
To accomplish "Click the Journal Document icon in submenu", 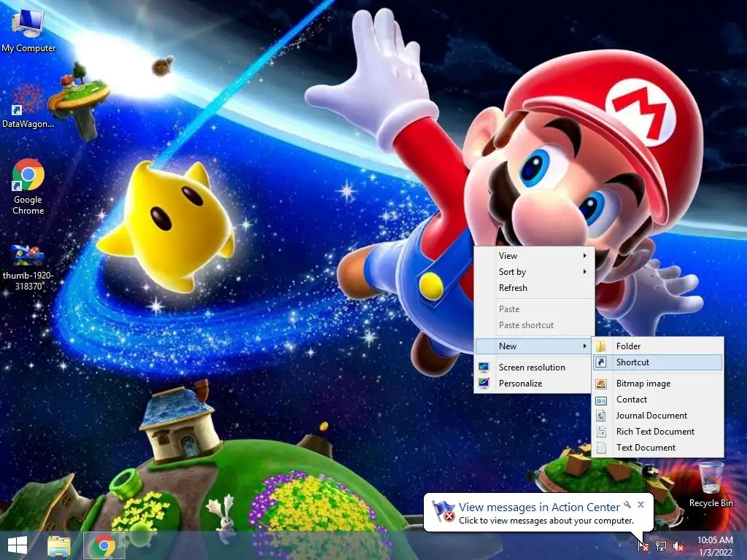I will (x=601, y=416).
